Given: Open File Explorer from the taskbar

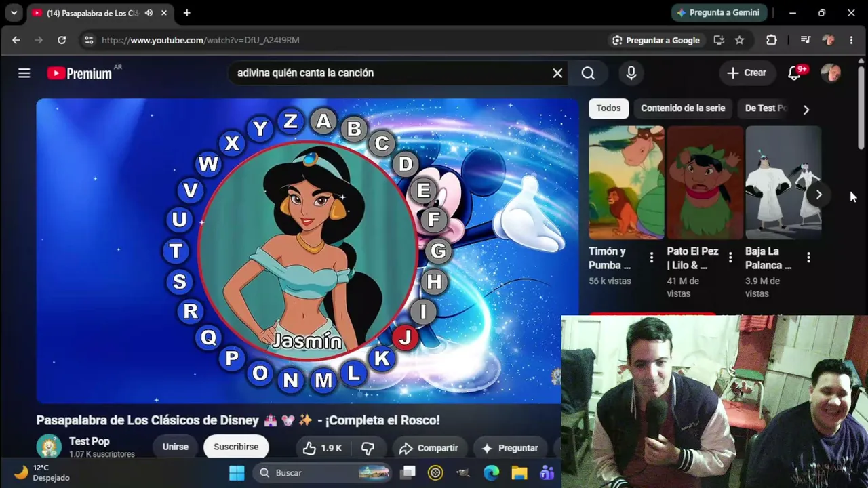Looking at the screenshot, I should tap(519, 472).
